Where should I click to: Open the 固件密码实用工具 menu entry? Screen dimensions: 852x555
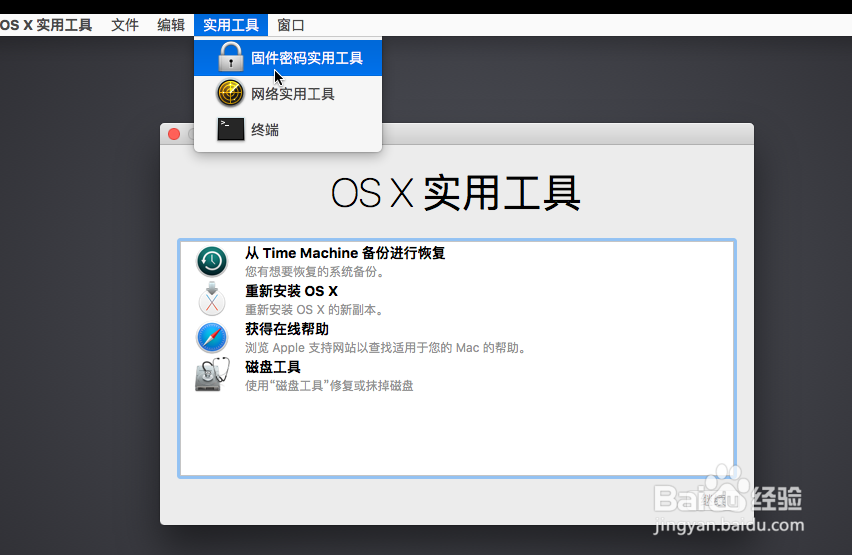coord(288,58)
